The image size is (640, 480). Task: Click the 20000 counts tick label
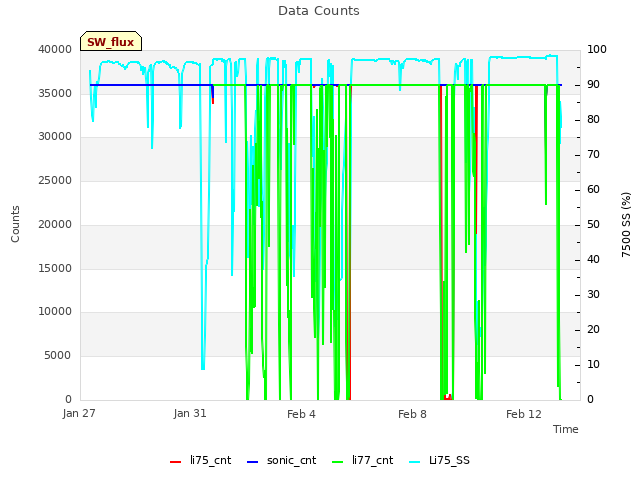point(55,224)
